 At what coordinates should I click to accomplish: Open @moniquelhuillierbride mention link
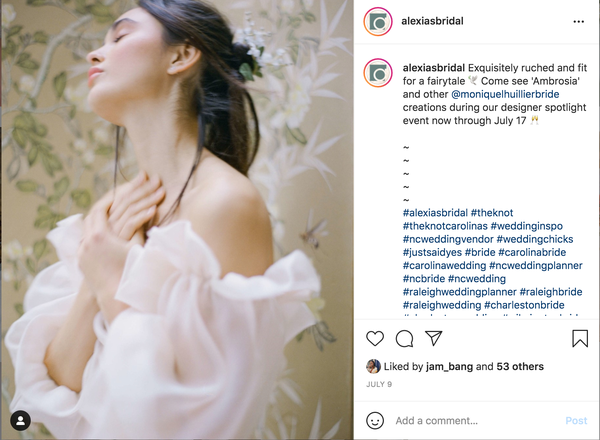pos(505,94)
